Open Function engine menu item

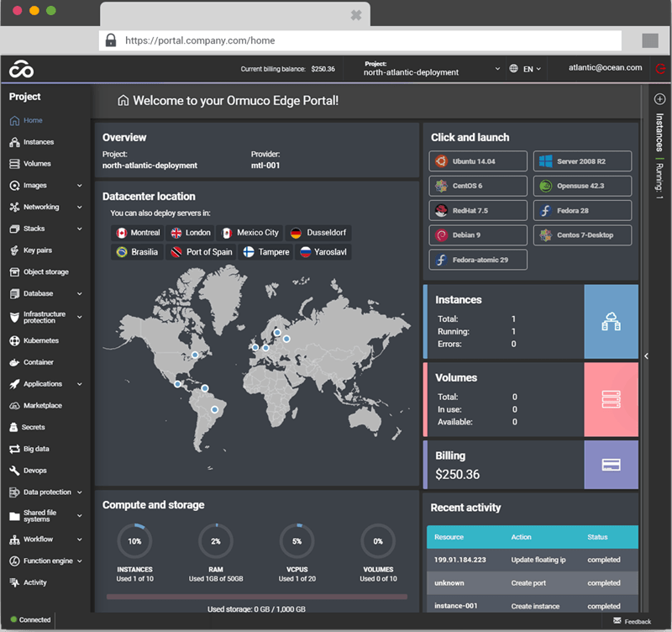(x=46, y=561)
